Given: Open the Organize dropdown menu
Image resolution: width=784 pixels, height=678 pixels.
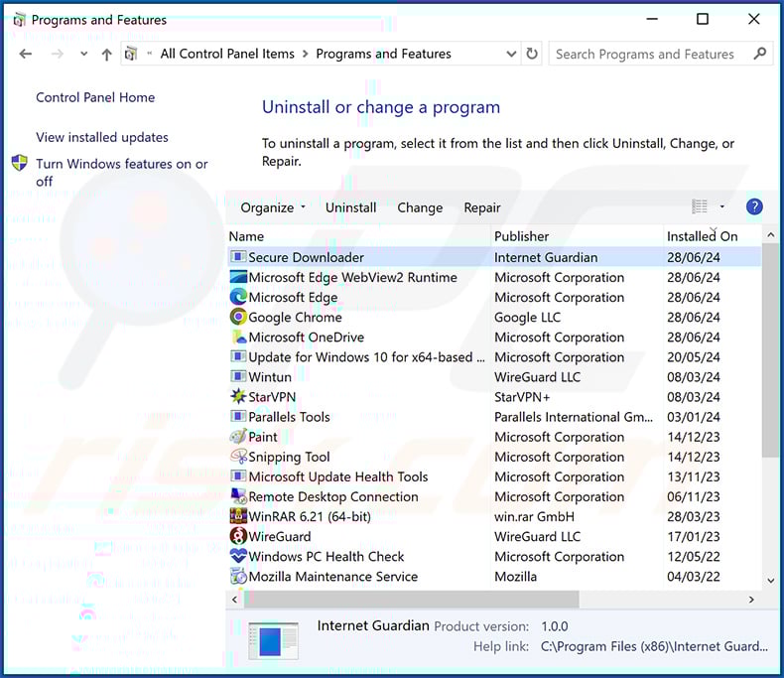Looking at the screenshot, I should (x=273, y=207).
